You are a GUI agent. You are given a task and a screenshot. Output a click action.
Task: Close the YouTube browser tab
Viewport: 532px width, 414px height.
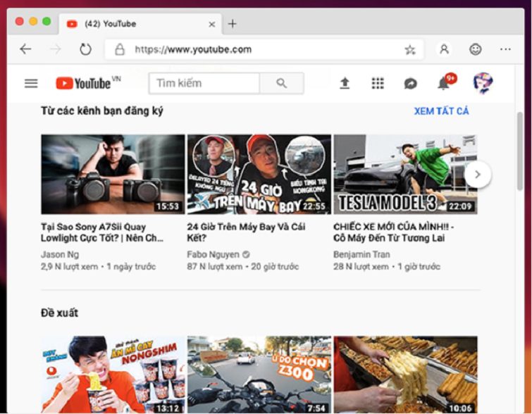211,25
